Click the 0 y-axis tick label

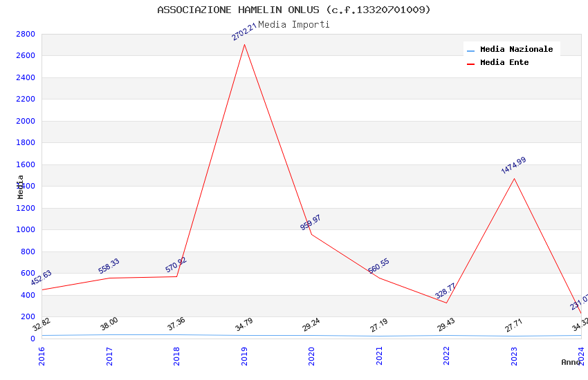click(x=33, y=339)
